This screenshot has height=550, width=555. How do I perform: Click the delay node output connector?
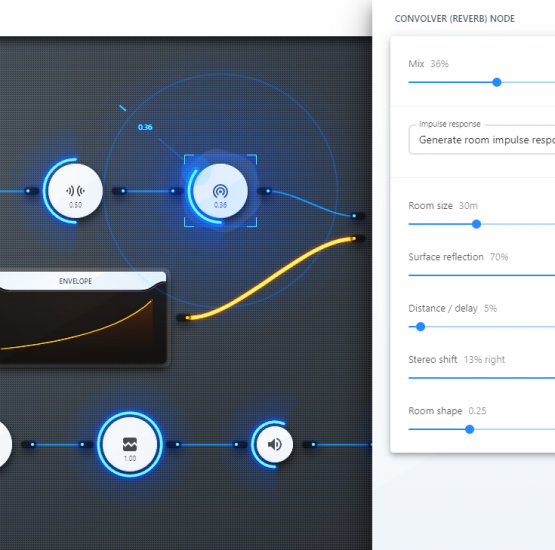123,191
